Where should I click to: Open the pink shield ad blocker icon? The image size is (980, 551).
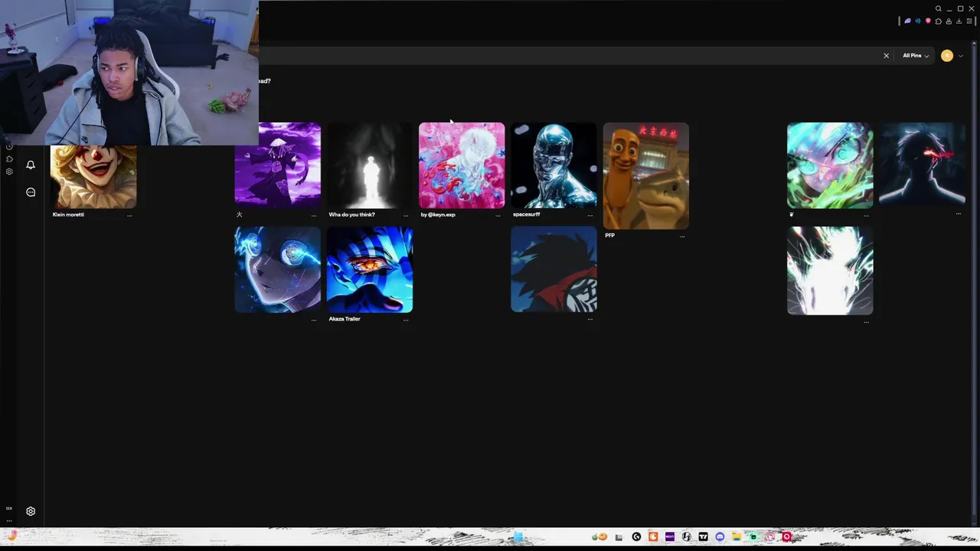tap(928, 21)
